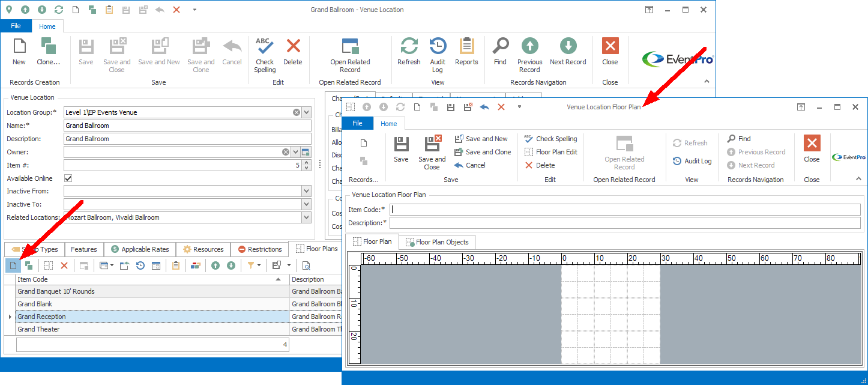Collapse Grand Ballroom ribbon with chevron
868x385 pixels.
click(x=707, y=82)
